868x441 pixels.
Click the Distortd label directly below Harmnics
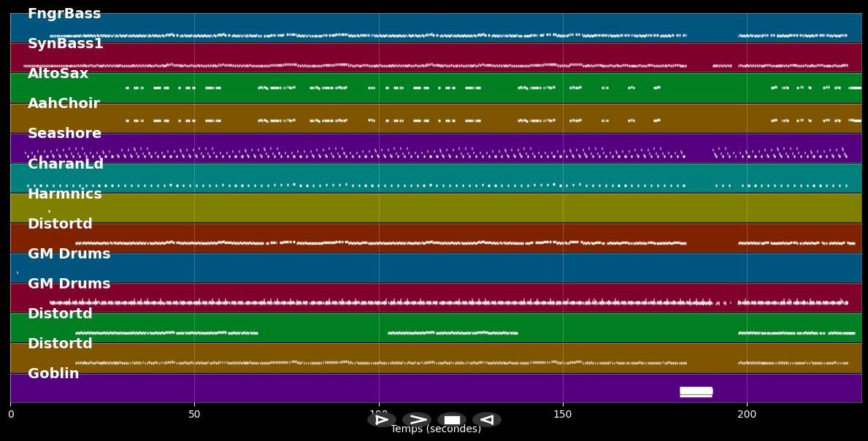coord(60,224)
